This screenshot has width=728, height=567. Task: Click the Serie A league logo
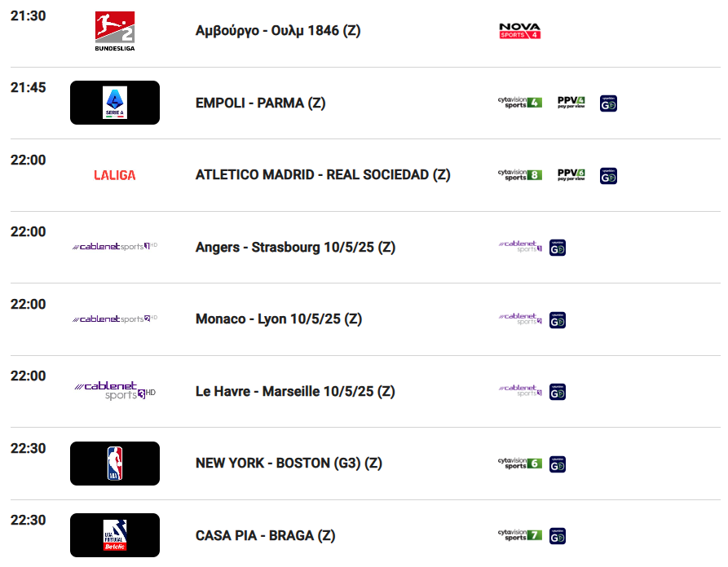click(x=115, y=103)
